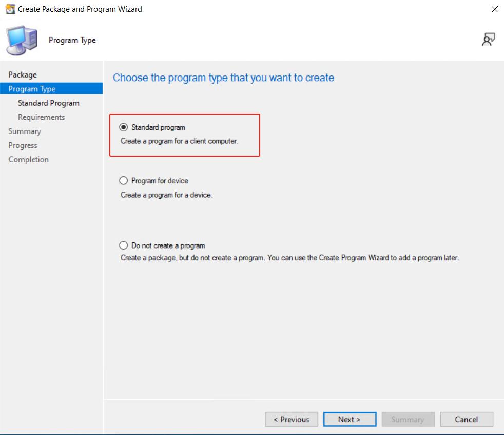This screenshot has height=435, width=504.
Task: Open Standard Program sub-step in sidebar
Action: [x=49, y=103]
